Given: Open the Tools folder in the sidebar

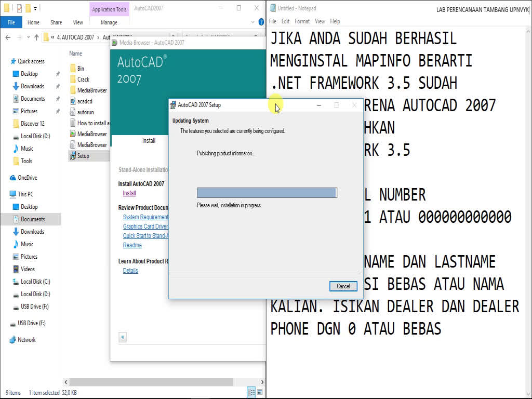Looking at the screenshot, I should tap(23, 161).
